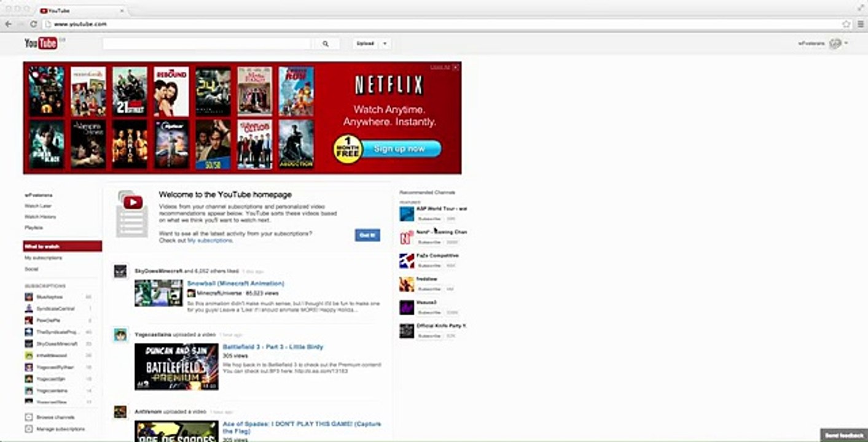Screen dimensions: 868x442
Task: Follow My subscriptions link in welcome box
Action: pos(210,241)
